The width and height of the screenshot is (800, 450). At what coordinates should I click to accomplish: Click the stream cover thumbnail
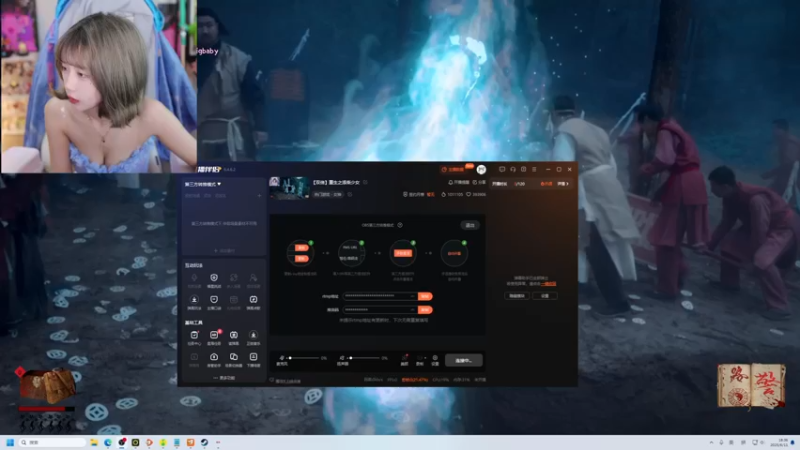[289, 188]
